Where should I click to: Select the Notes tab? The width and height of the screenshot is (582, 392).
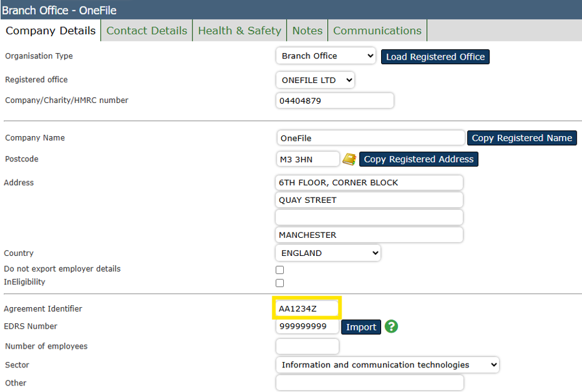[307, 30]
